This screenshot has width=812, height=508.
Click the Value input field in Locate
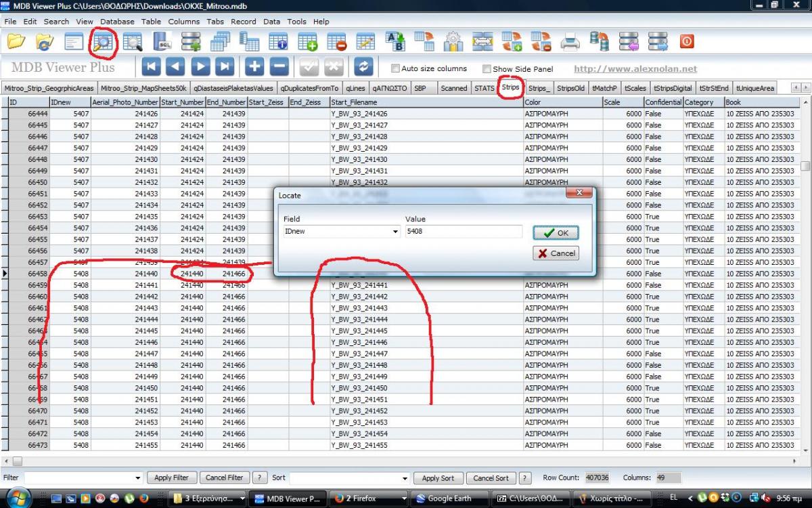click(x=464, y=232)
